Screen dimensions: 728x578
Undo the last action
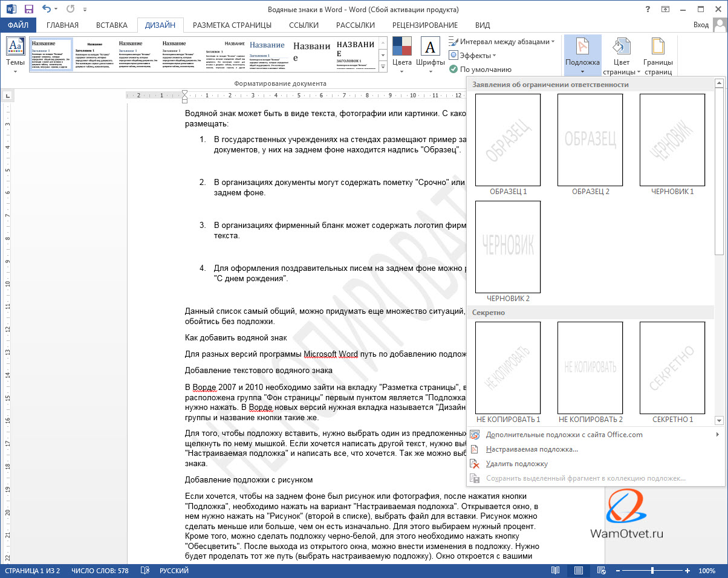pyautogui.click(x=47, y=10)
